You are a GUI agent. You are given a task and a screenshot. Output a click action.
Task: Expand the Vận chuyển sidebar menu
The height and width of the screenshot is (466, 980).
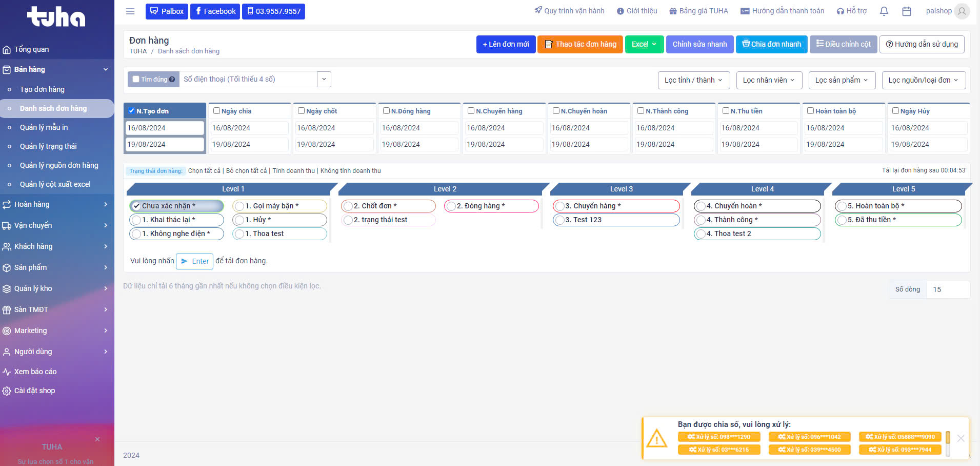pyautogui.click(x=56, y=225)
